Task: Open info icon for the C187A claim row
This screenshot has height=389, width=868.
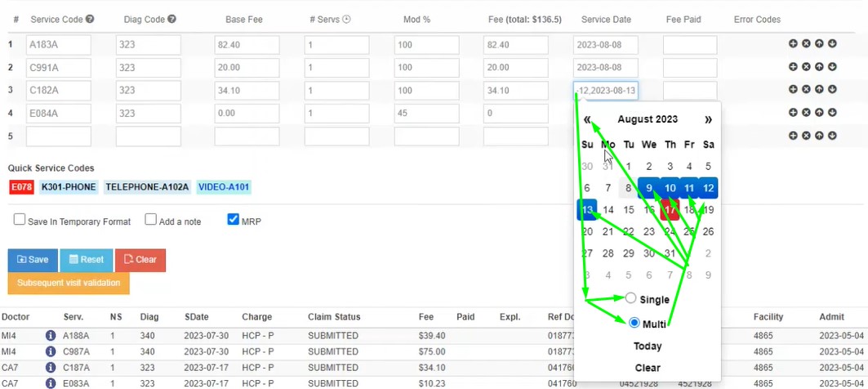Action: [51, 367]
